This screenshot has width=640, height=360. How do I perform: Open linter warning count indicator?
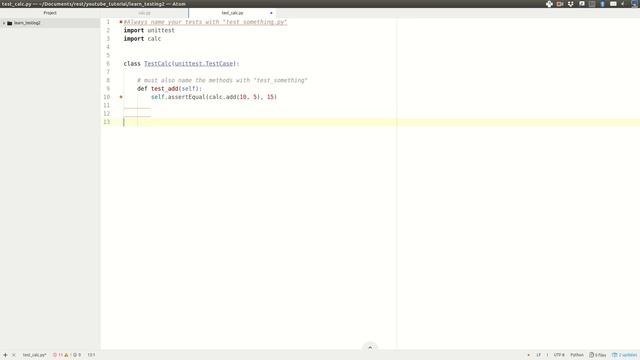[x=67, y=355]
